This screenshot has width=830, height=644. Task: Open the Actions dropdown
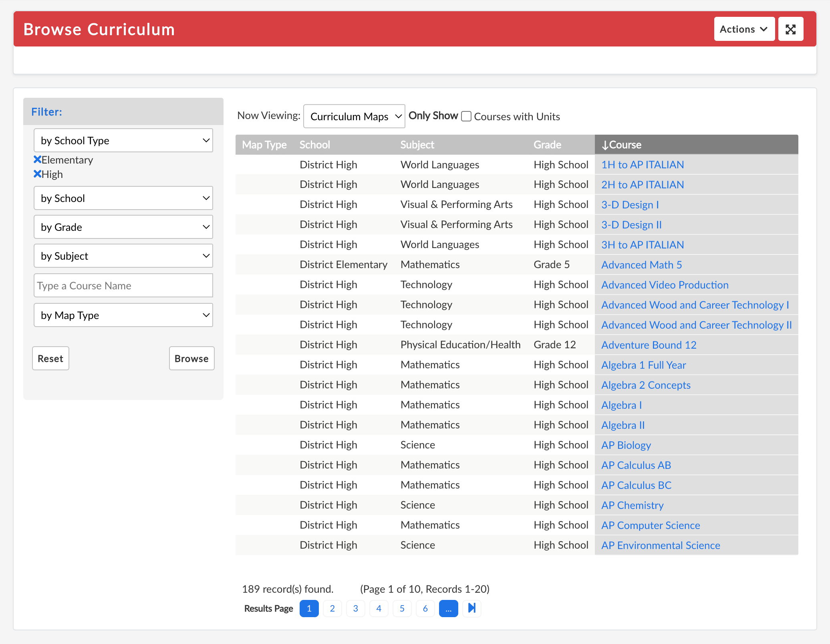click(x=744, y=29)
